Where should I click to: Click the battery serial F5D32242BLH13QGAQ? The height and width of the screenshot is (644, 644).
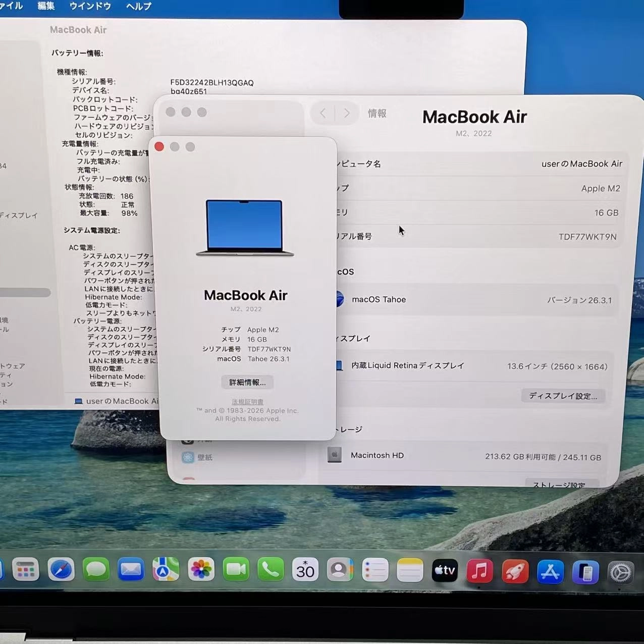212,83
